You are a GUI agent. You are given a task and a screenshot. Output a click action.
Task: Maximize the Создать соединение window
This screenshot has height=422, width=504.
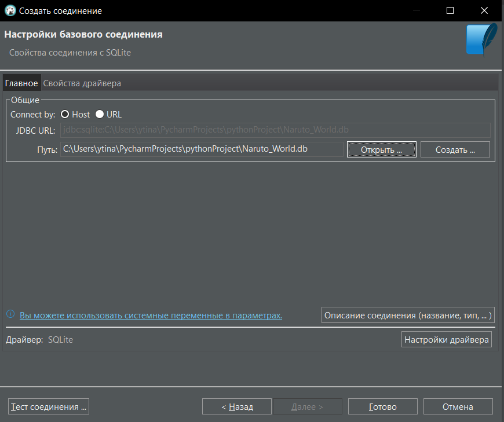click(x=450, y=10)
